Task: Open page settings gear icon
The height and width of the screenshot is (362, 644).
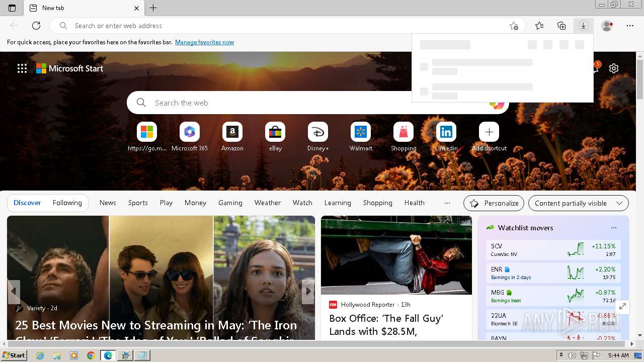Action: (x=614, y=68)
